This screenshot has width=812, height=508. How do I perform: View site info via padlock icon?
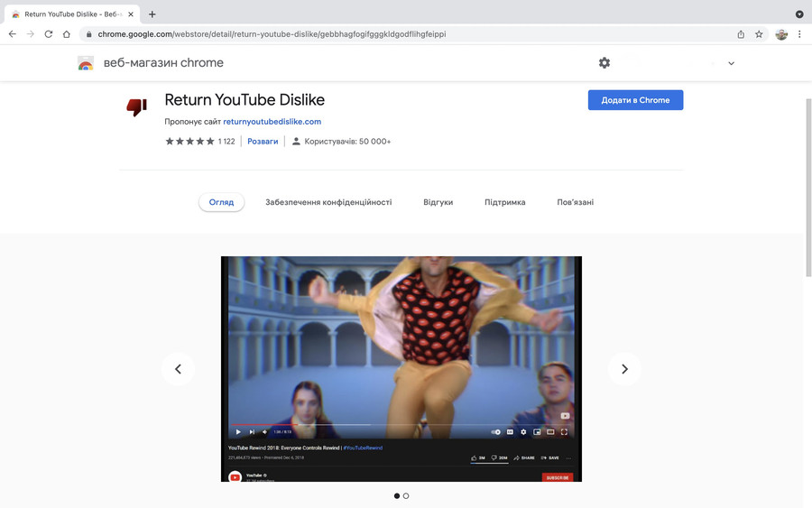(x=89, y=34)
